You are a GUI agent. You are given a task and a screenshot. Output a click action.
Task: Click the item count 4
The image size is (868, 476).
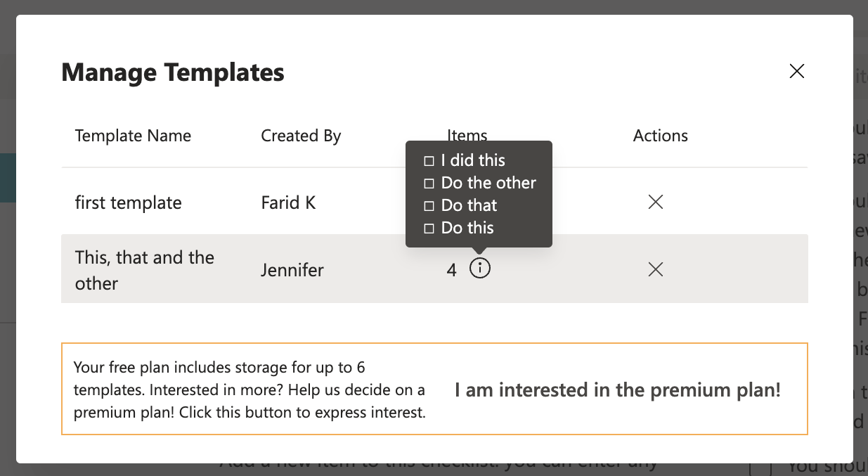point(451,270)
